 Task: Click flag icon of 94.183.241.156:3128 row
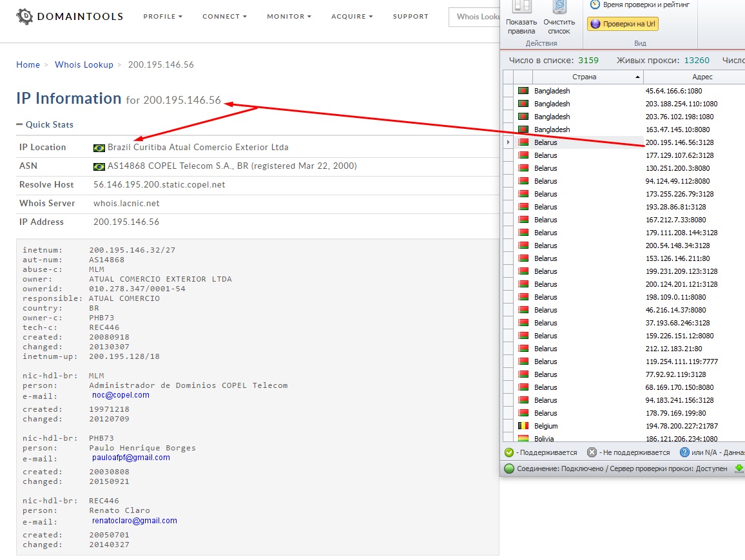(x=523, y=400)
